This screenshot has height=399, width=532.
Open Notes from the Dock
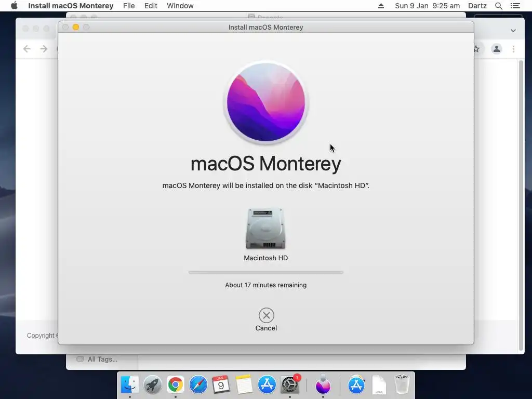(x=244, y=384)
